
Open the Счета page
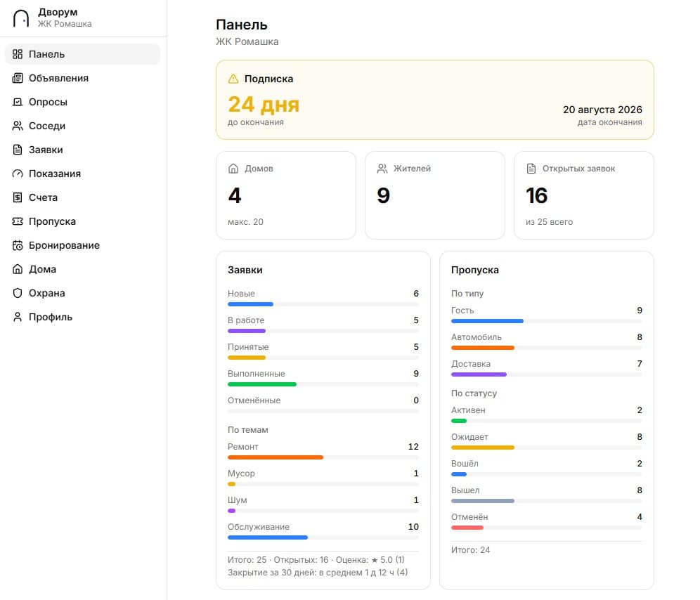pos(83,197)
